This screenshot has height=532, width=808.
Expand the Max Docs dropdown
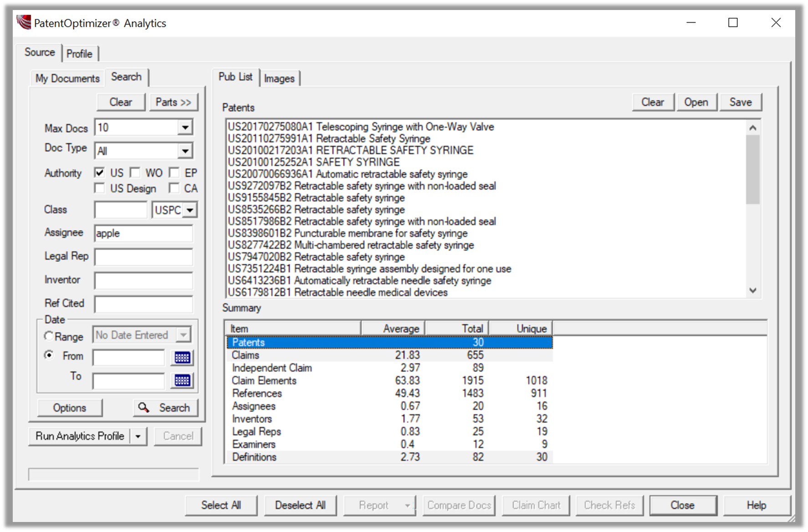tap(185, 127)
